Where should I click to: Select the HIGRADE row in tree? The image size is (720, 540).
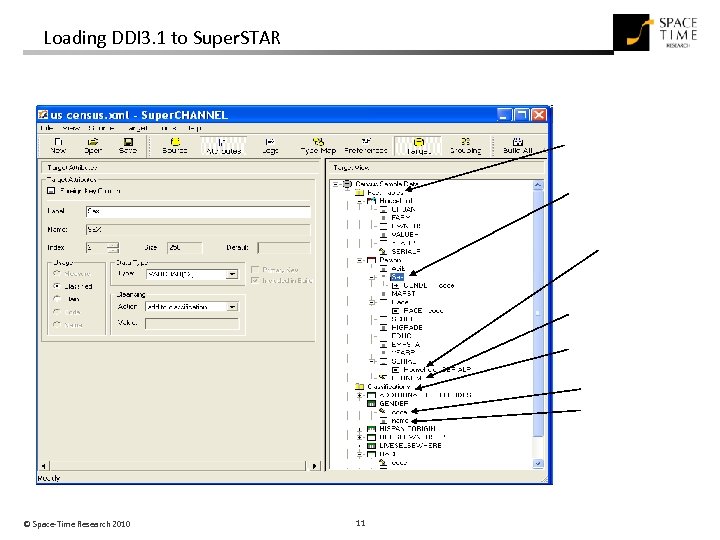[407, 327]
